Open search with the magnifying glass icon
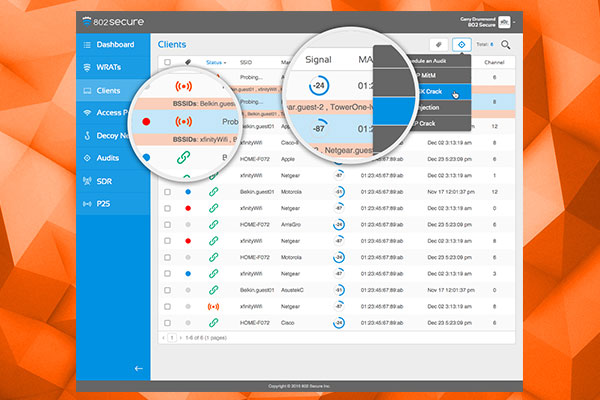600x400 pixels. [x=506, y=45]
